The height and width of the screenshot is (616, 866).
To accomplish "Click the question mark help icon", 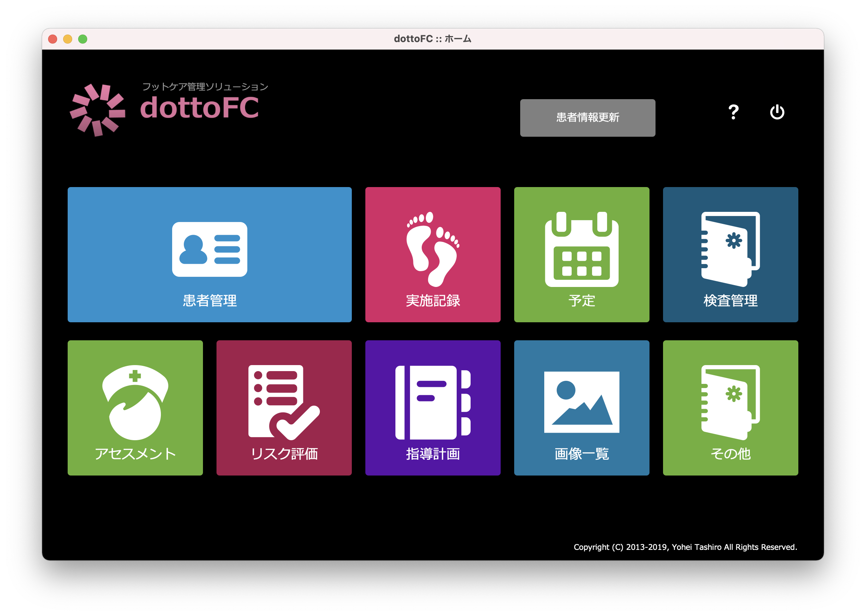I will click(x=733, y=112).
